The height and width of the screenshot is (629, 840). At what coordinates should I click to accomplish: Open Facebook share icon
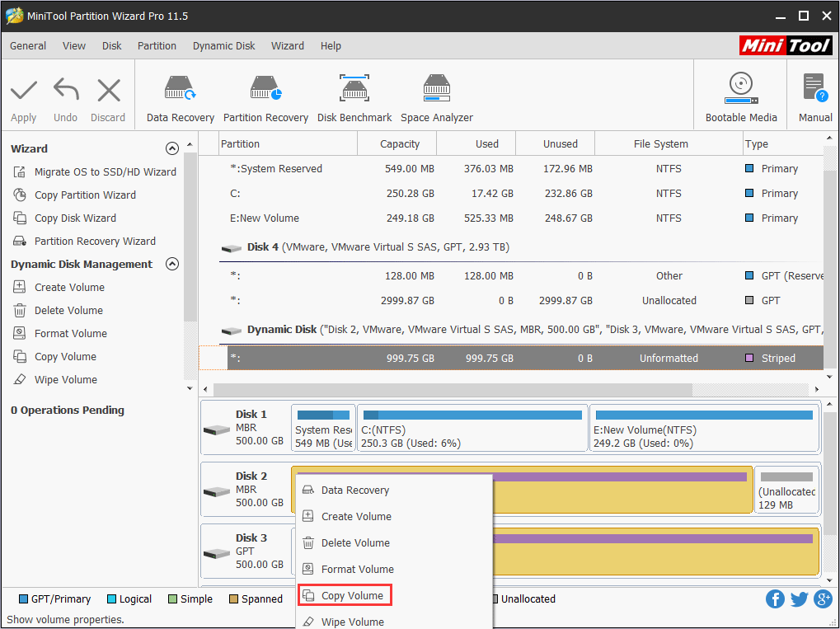(775, 599)
